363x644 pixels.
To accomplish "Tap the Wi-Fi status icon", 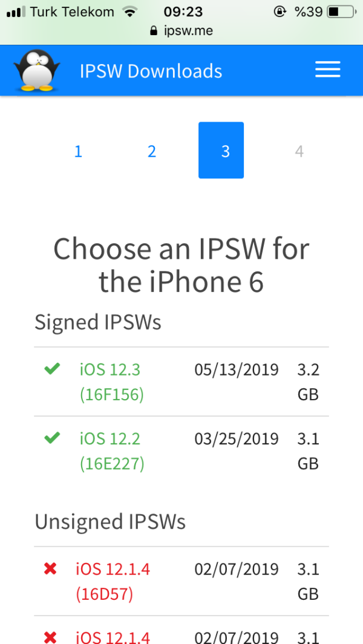I will [x=129, y=11].
